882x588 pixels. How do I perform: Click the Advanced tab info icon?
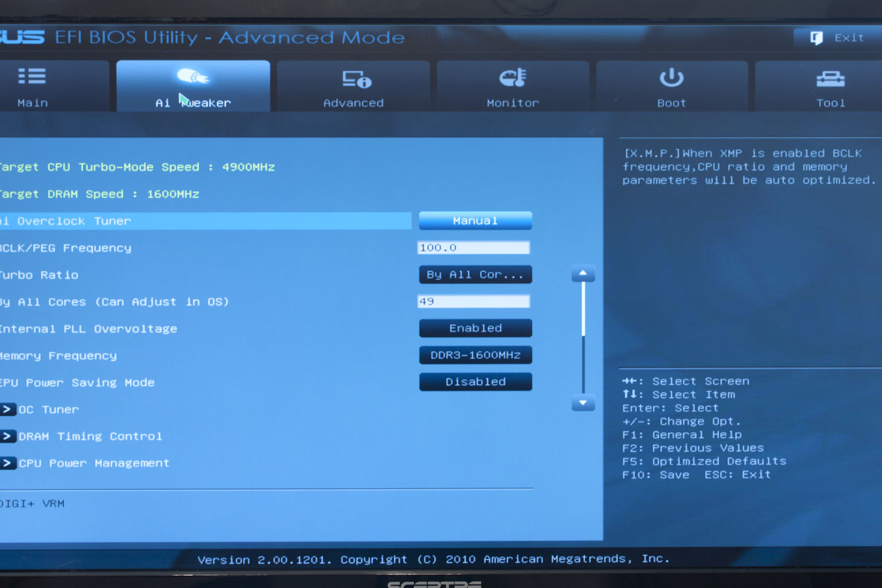(x=357, y=79)
